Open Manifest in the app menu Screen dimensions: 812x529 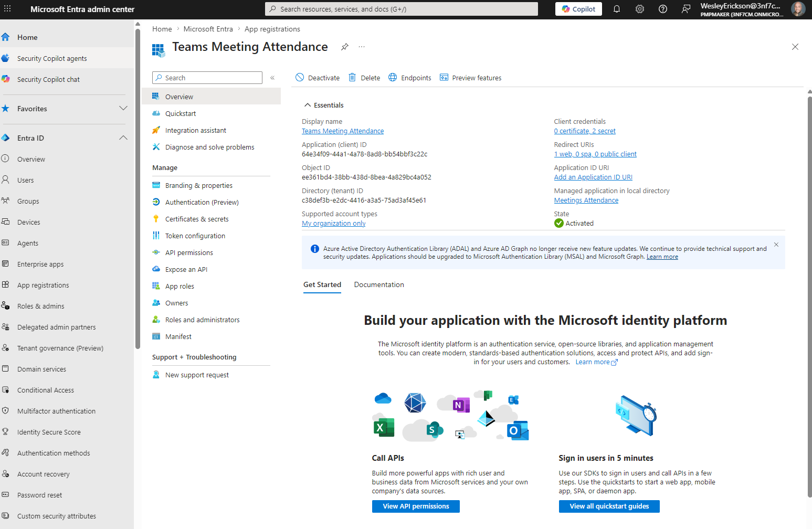(211, 336)
